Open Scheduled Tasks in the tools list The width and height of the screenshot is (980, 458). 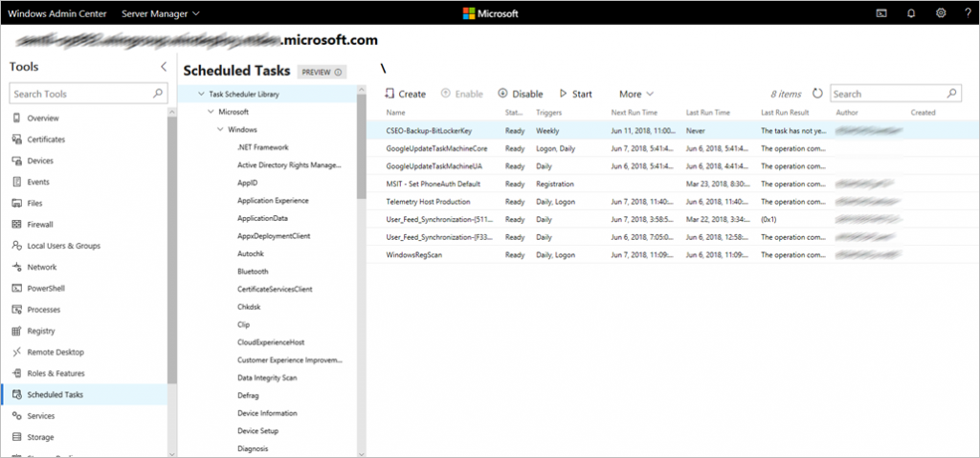pos(84,394)
